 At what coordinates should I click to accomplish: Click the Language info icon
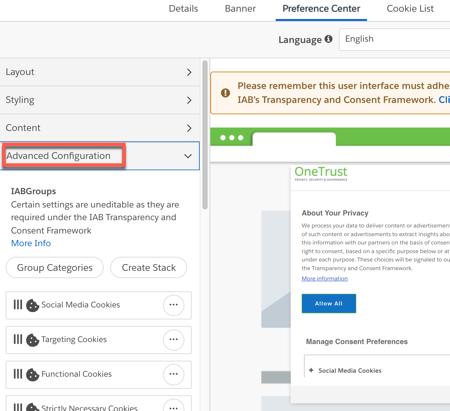(x=329, y=39)
